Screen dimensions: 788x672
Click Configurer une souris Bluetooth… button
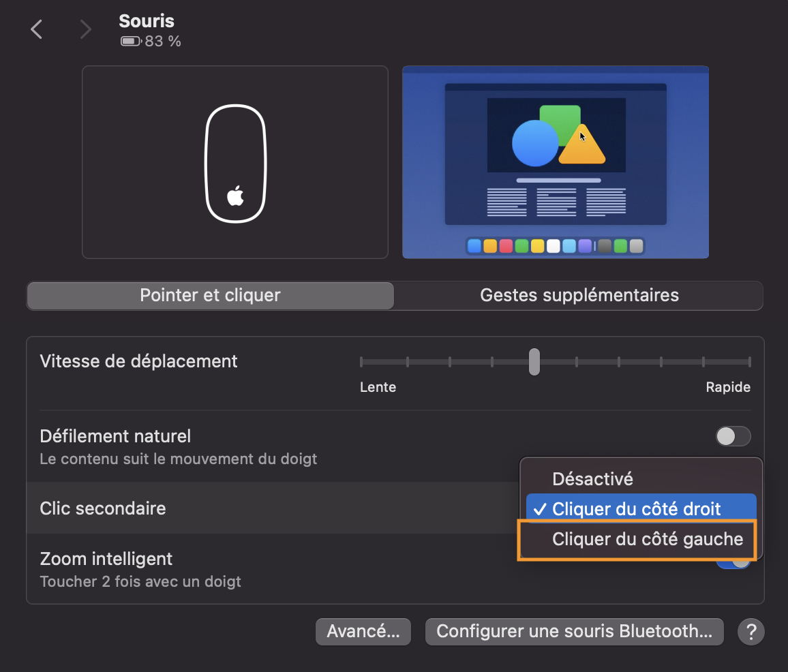click(574, 631)
